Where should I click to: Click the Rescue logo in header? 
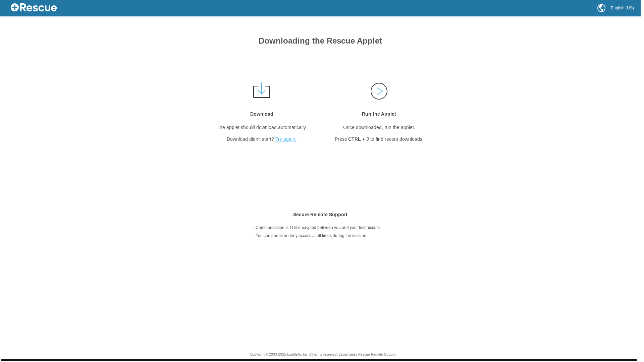point(34,8)
